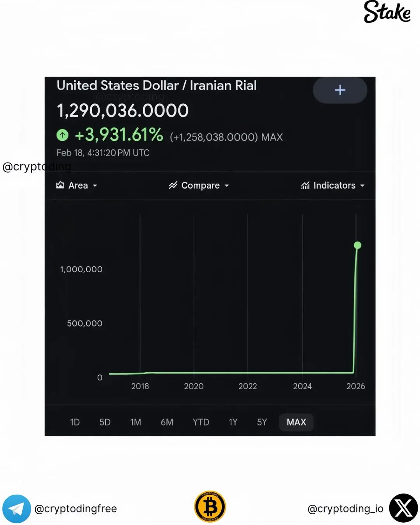The height and width of the screenshot is (525, 420).
Task: Toggle the MAX range selection
Action: pyautogui.click(x=296, y=422)
